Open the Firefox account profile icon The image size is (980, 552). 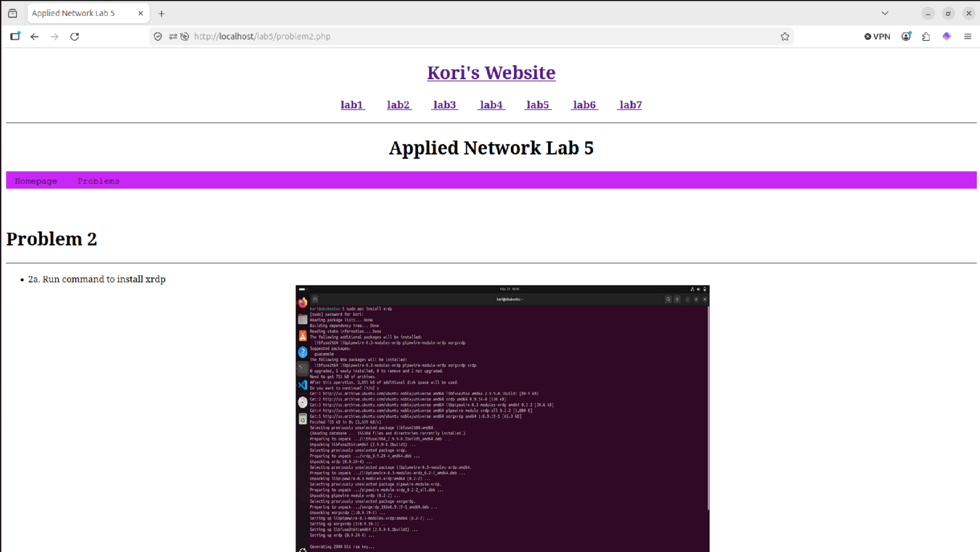(906, 37)
